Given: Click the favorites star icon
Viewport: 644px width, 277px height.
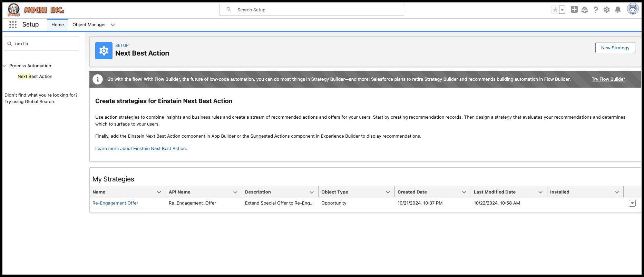Looking at the screenshot, I should click(555, 10).
